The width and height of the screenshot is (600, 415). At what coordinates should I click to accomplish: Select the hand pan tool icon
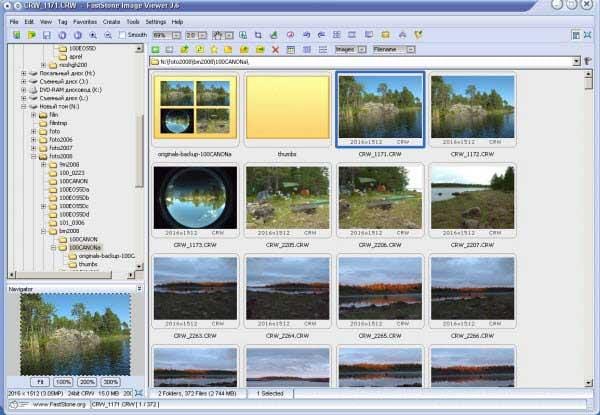(218, 35)
